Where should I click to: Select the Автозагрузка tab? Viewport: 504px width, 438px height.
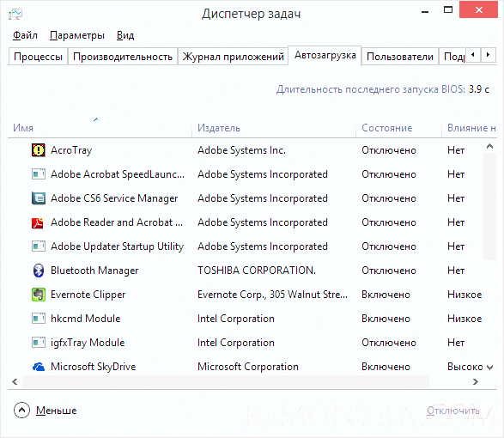(325, 55)
